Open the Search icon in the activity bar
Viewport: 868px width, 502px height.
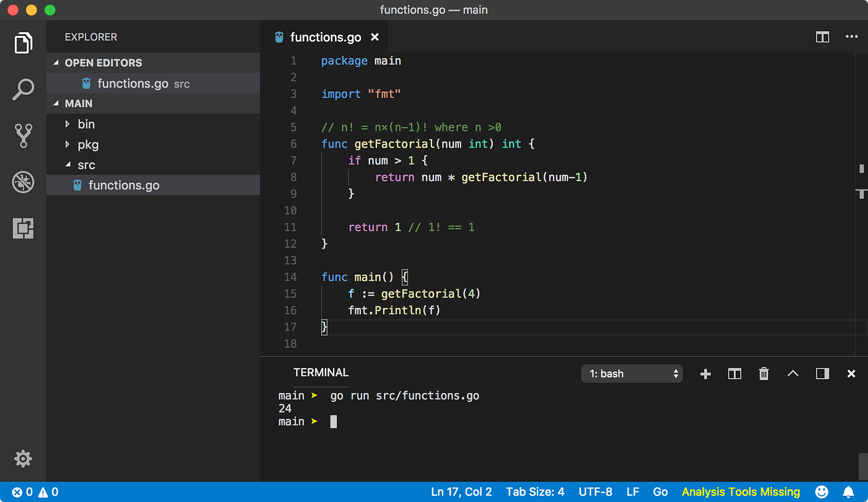pos(23,89)
